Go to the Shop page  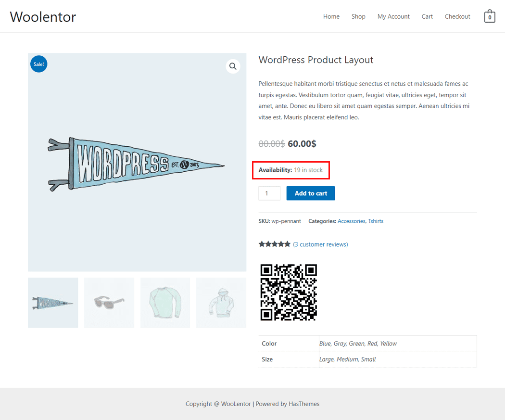pos(358,16)
